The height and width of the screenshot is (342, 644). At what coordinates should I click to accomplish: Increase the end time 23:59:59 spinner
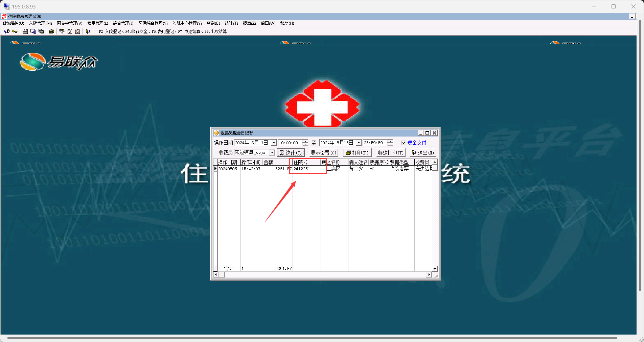click(x=390, y=141)
